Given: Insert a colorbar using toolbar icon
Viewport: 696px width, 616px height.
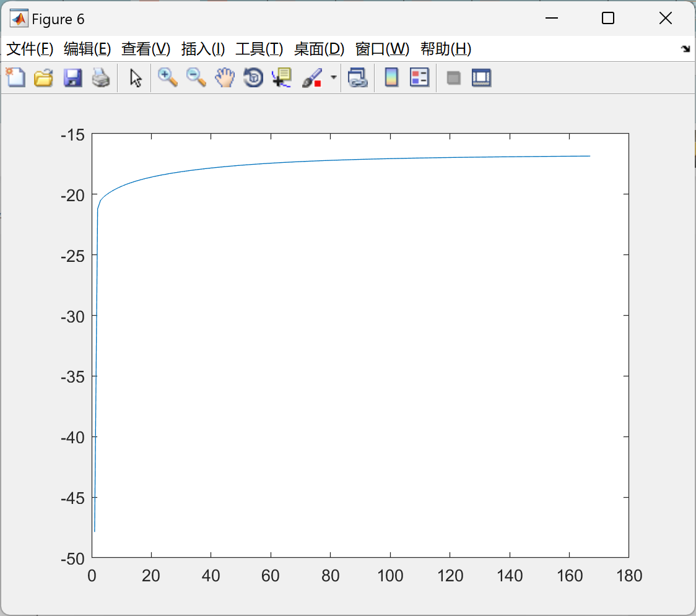Looking at the screenshot, I should [x=391, y=77].
